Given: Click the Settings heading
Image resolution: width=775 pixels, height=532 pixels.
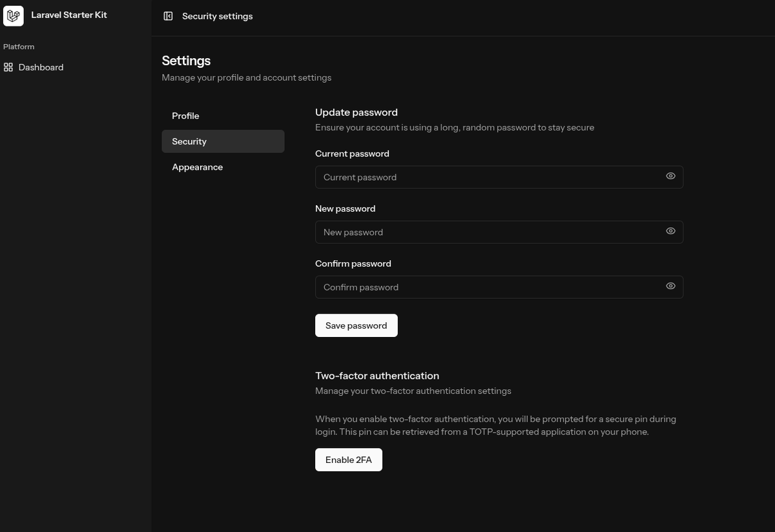Looking at the screenshot, I should click(186, 61).
